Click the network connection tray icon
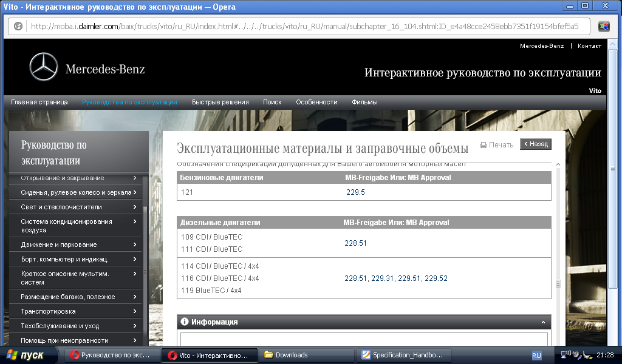622x364 pixels. [566, 354]
